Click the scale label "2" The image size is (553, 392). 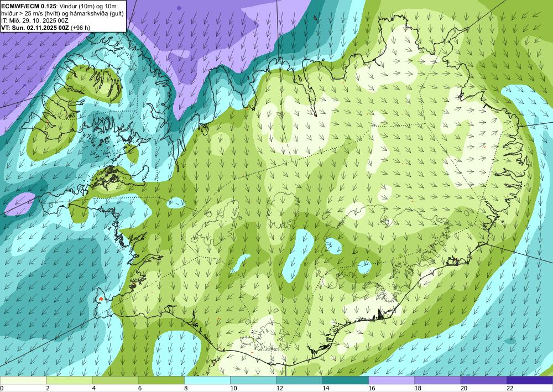[48, 389]
